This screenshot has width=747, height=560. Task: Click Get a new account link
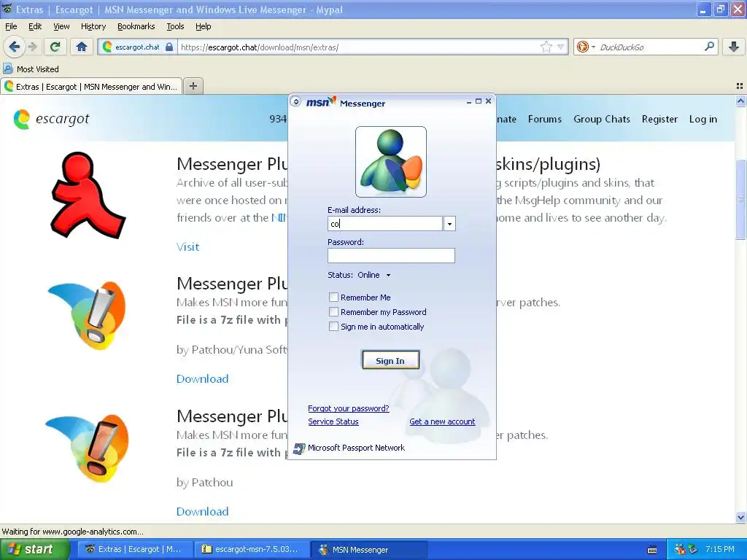442,421
